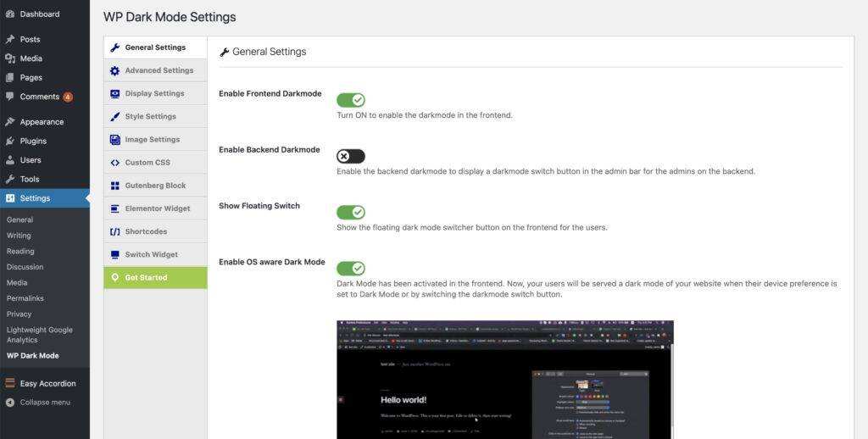The height and width of the screenshot is (439, 868).
Task: Open the Appearance menu
Action: pos(45,122)
